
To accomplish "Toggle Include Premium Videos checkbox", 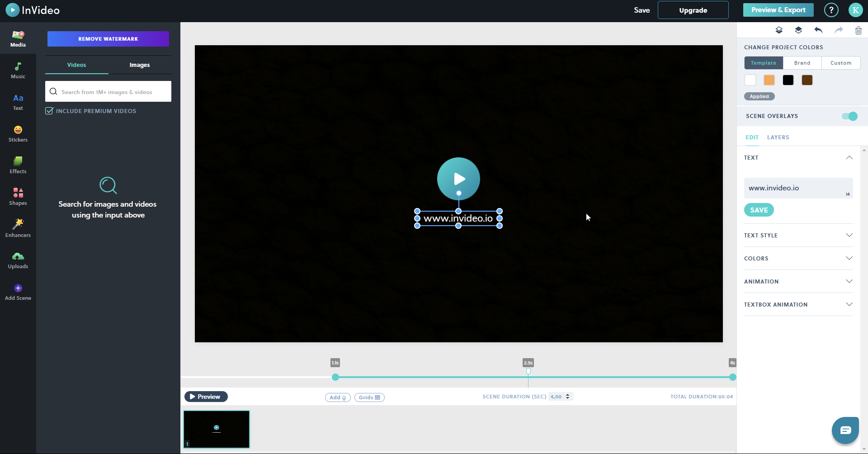I will 49,111.
